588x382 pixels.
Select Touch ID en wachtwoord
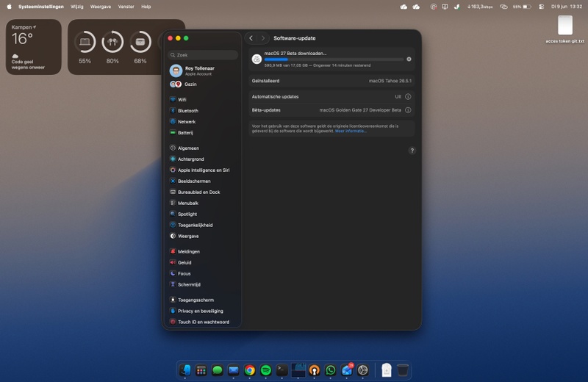click(x=203, y=322)
